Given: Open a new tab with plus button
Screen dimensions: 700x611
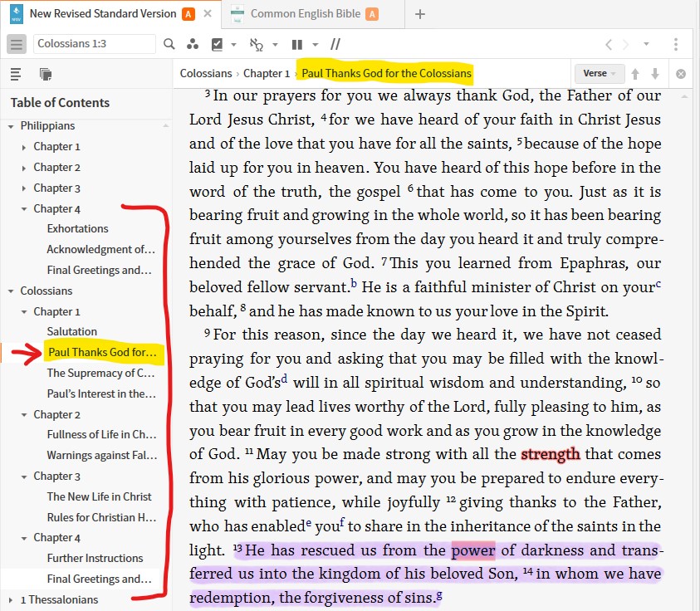Looking at the screenshot, I should point(420,13).
